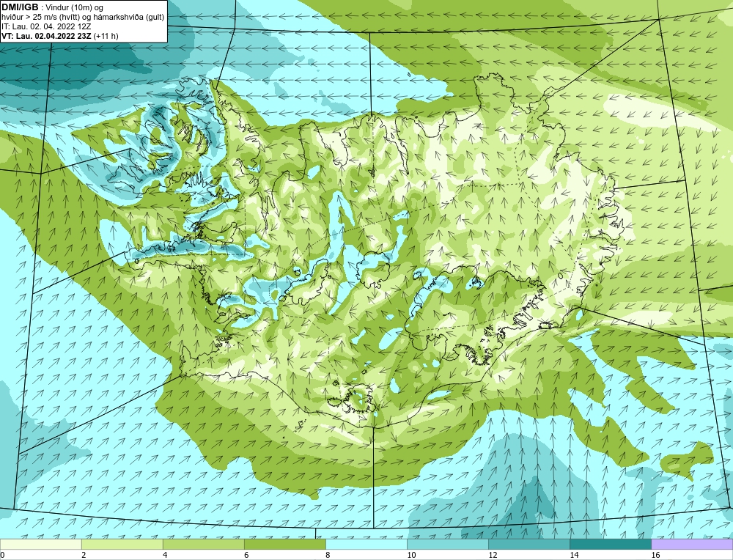The width and height of the screenshot is (733, 560).
Task: Click the legend scale label 16
Action: point(655,555)
